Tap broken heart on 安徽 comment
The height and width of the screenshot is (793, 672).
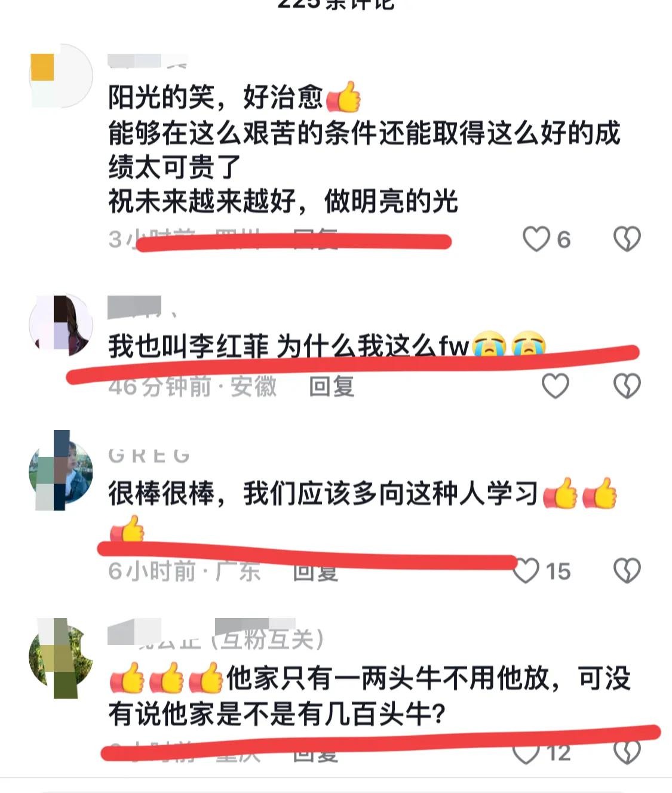pos(627,386)
